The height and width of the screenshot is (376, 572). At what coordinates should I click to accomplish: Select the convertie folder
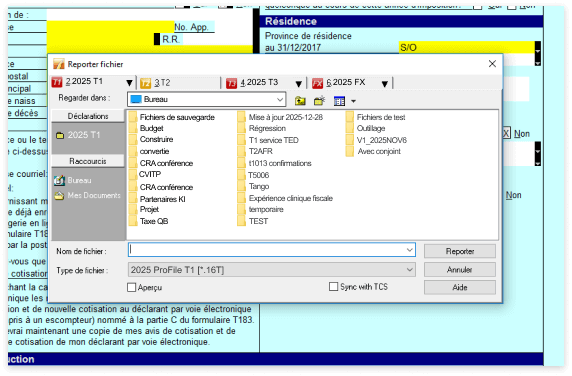[x=150, y=151]
